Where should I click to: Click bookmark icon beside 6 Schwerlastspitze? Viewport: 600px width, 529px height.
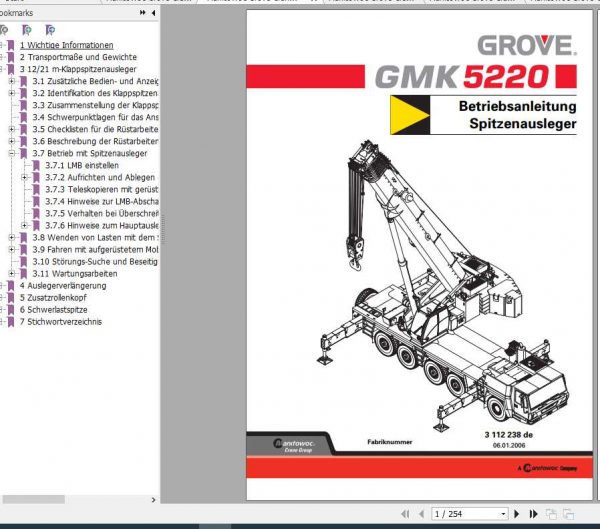coord(11,310)
